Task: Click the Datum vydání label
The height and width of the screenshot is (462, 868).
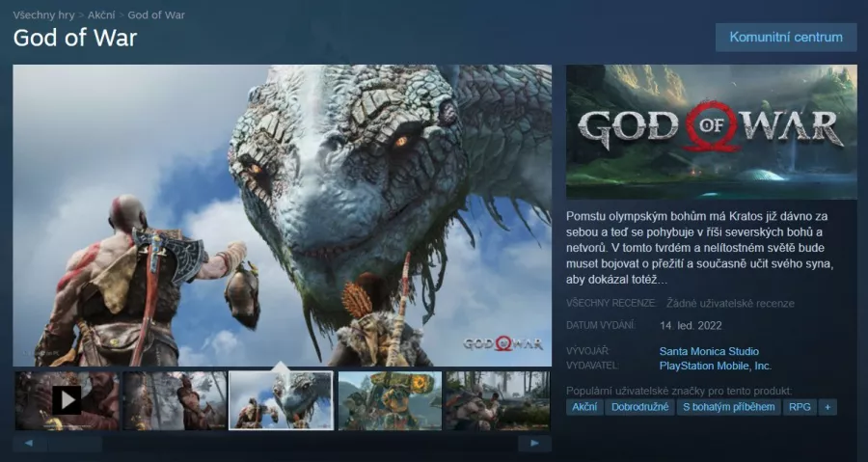Action: click(x=601, y=325)
